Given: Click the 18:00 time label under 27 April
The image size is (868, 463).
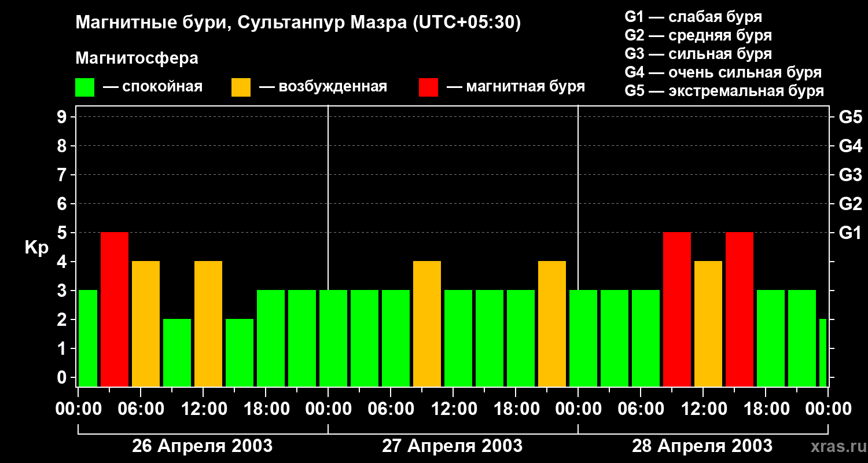Looking at the screenshot, I should coord(516,409).
